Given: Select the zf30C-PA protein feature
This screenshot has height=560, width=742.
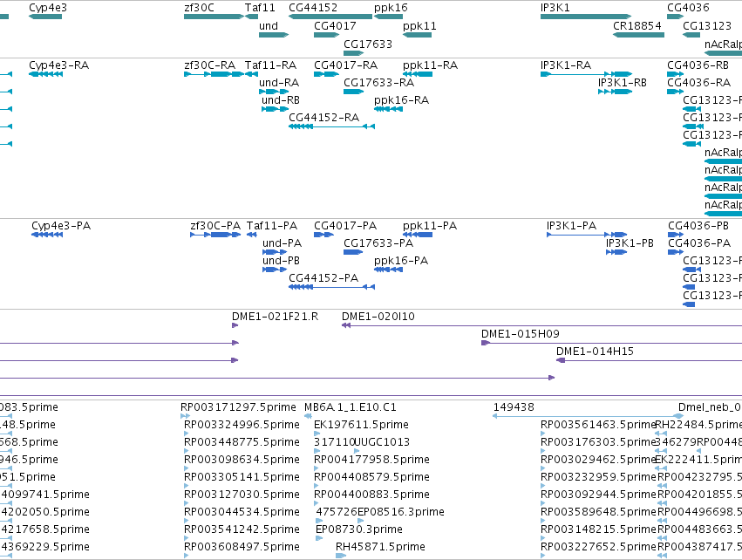Looking at the screenshot, I should pyautogui.click(x=215, y=235).
